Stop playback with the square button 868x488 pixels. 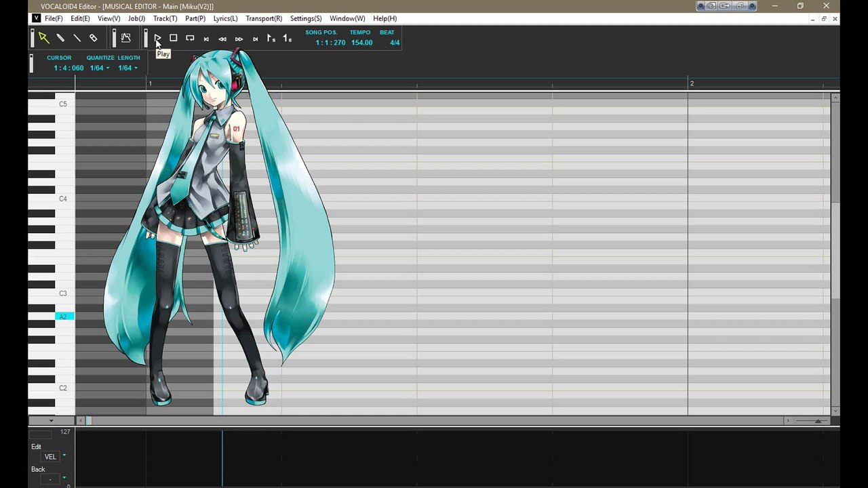[x=174, y=38]
